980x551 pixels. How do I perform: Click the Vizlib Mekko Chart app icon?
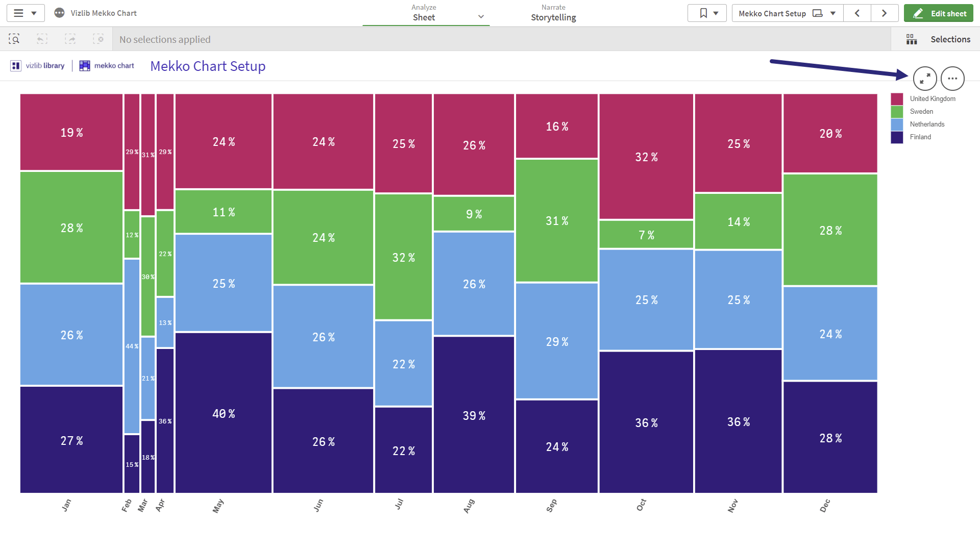point(60,13)
